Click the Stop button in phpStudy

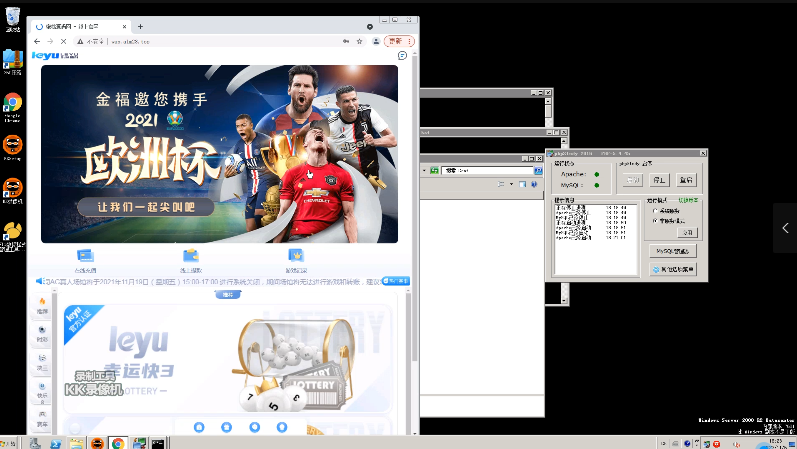click(x=659, y=180)
